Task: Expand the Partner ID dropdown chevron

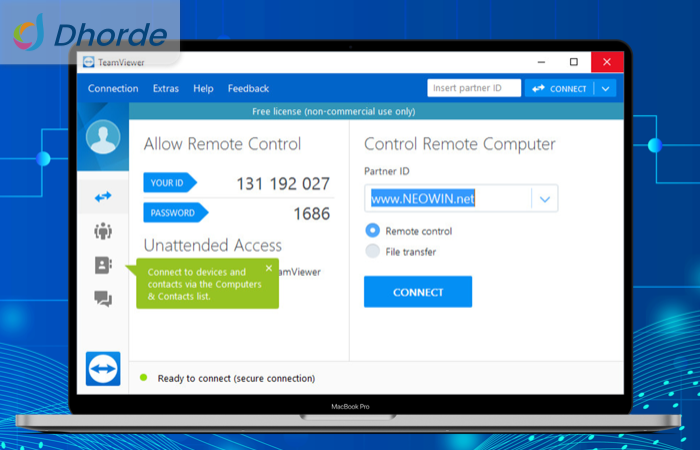Action: [x=545, y=199]
